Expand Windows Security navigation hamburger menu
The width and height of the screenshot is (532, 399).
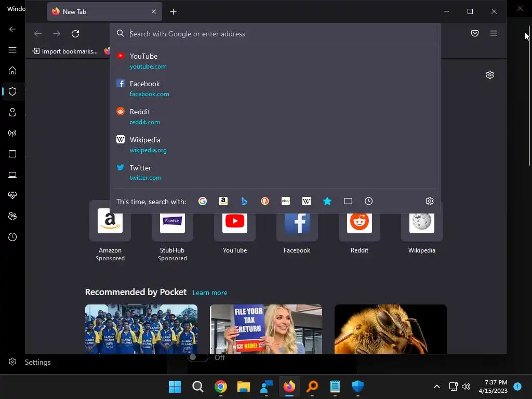click(x=12, y=50)
